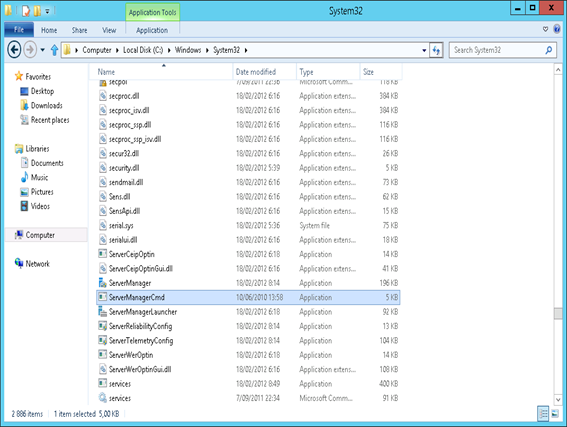Open the Recent locations dropdown arrow

tap(42, 50)
